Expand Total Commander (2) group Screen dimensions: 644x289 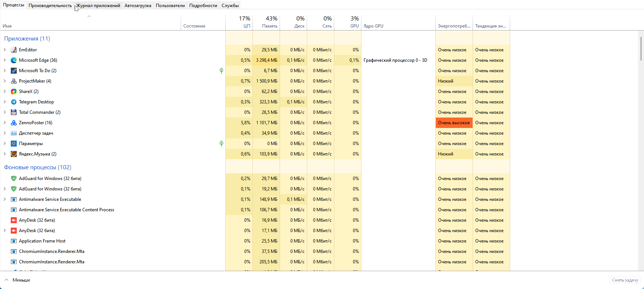[4, 112]
